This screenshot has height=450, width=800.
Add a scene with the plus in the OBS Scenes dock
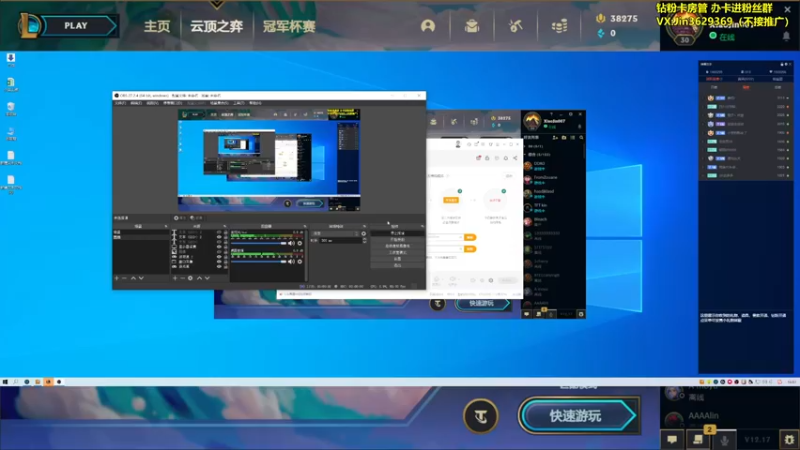117,278
